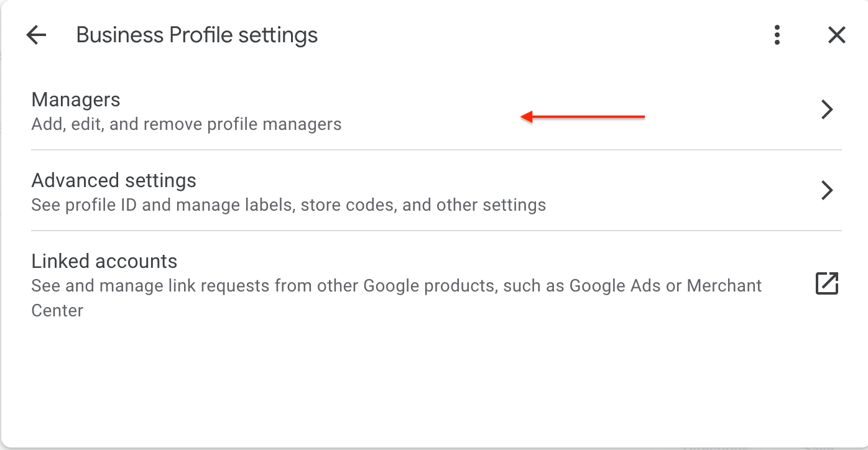Image resolution: width=868 pixels, height=450 pixels.
Task: Click the red arrow pointing at Managers
Action: (x=583, y=116)
